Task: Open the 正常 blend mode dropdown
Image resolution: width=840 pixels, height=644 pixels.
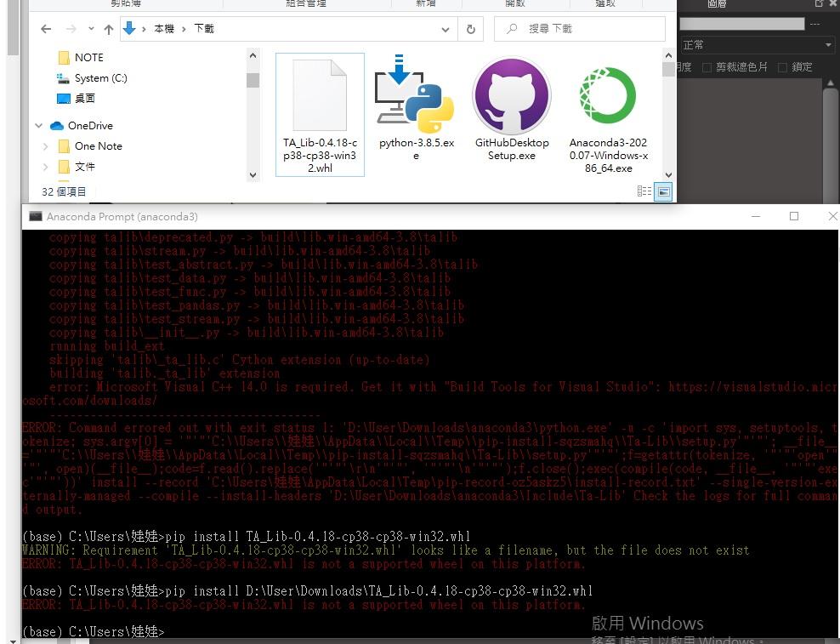Action: (x=758, y=45)
